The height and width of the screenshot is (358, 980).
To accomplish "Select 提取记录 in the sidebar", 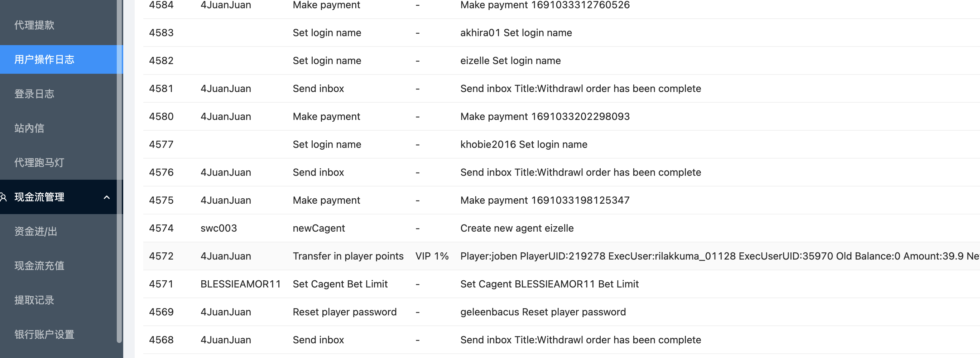I will 34,300.
